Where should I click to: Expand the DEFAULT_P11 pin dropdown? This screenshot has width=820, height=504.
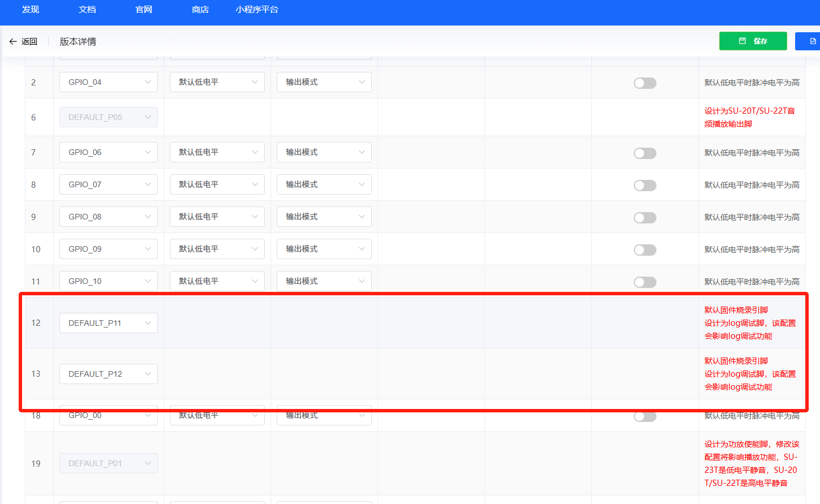[x=108, y=323]
